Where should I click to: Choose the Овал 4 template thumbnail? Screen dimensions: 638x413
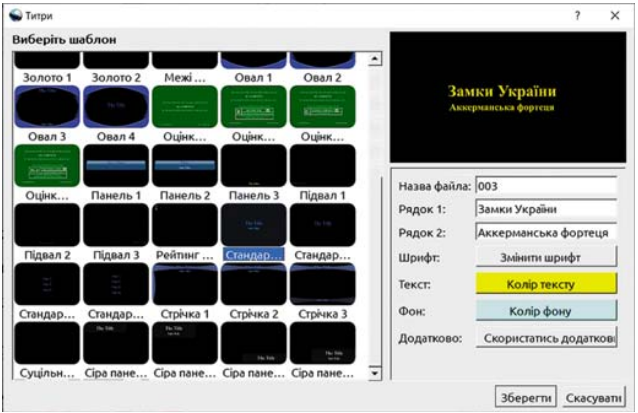tap(115, 107)
